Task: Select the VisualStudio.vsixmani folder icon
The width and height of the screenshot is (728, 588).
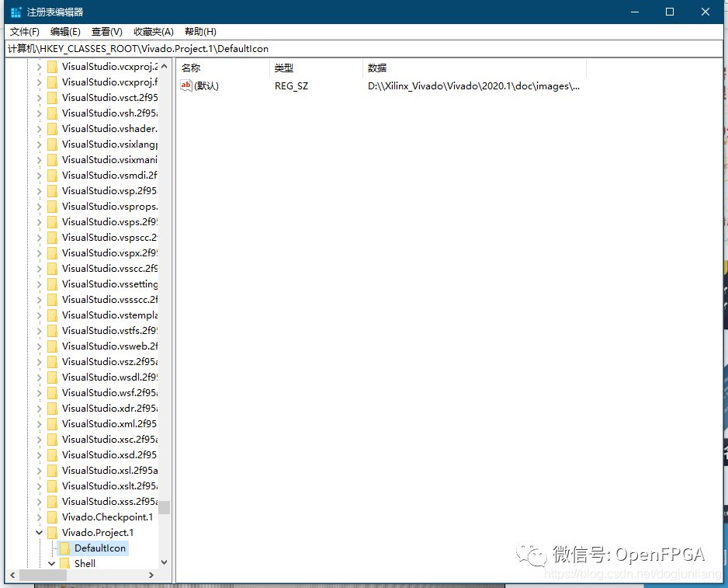Action: click(x=53, y=160)
